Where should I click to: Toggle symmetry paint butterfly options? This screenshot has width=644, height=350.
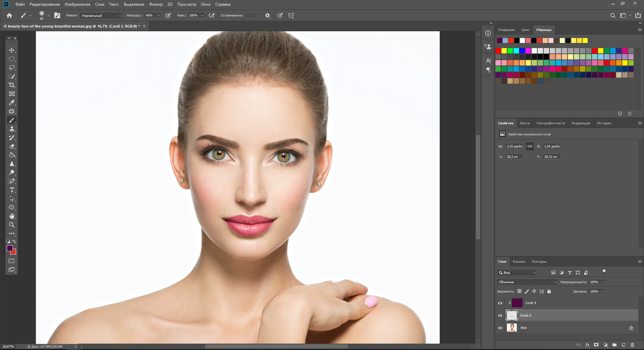291,16
